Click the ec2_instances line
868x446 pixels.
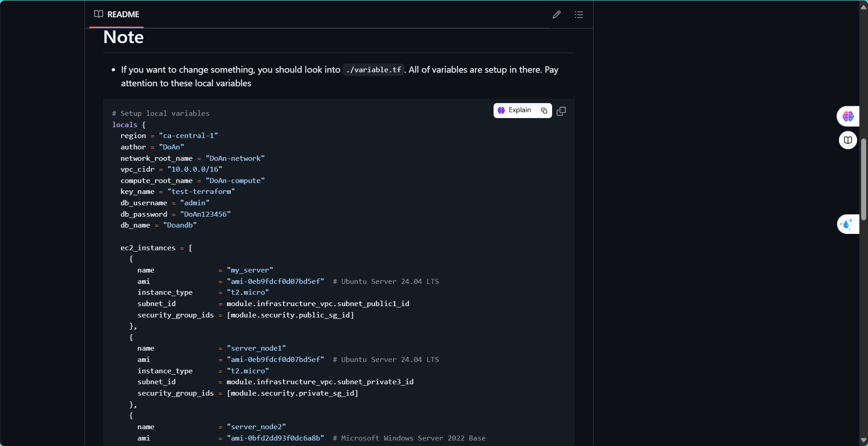pyautogui.click(x=156, y=248)
